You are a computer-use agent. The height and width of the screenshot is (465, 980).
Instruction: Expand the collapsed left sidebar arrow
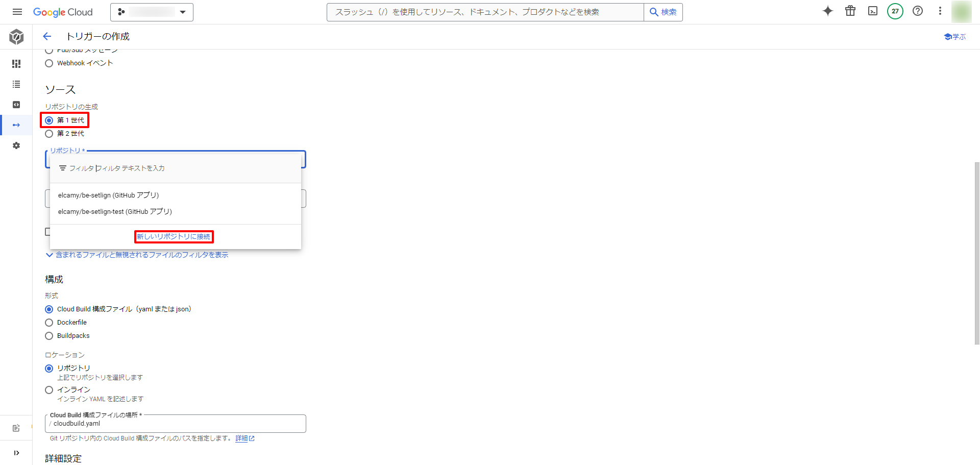[16, 453]
